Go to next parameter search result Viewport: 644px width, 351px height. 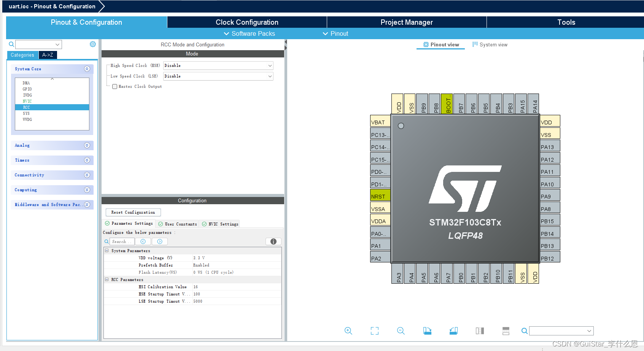click(x=160, y=241)
